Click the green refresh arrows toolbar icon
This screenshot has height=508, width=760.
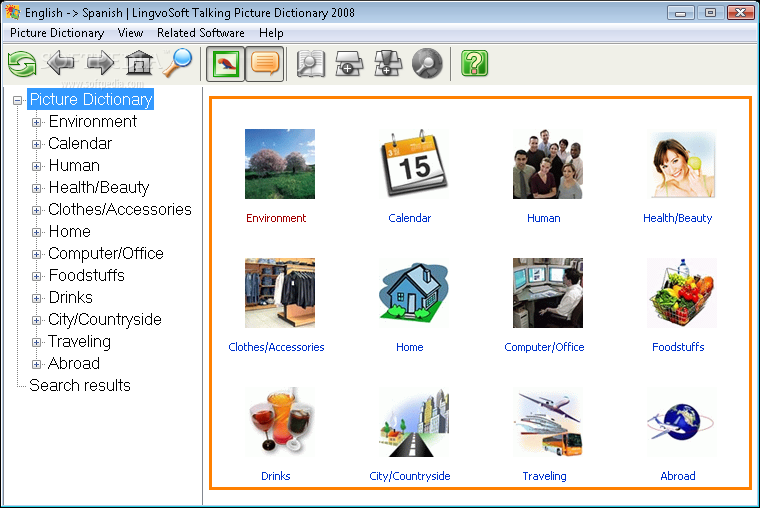coord(22,64)
